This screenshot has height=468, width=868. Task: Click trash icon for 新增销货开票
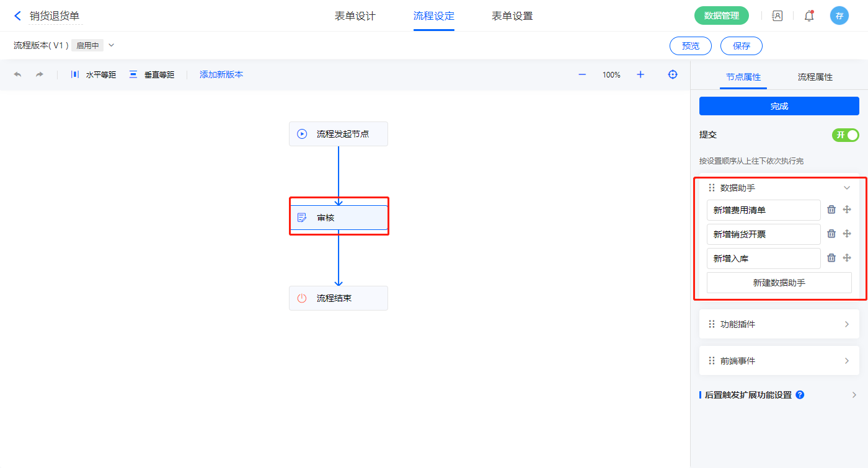click(x=831, y=234)
